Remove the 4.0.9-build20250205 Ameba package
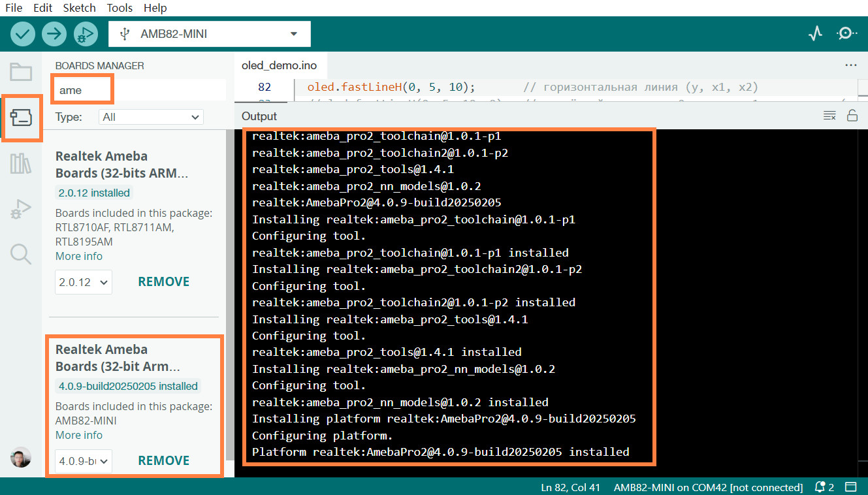868x495 pixels. [164, 461]
